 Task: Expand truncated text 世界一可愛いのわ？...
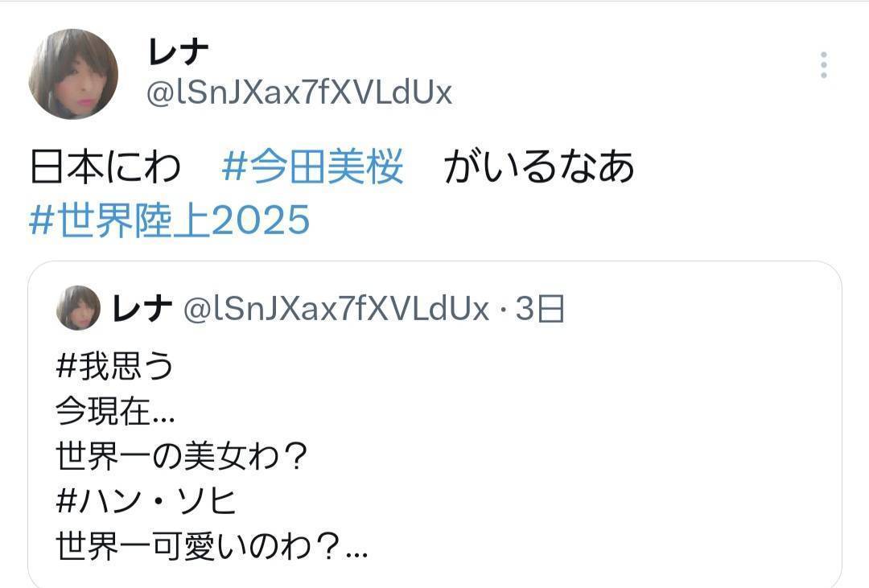pos(211,546)
